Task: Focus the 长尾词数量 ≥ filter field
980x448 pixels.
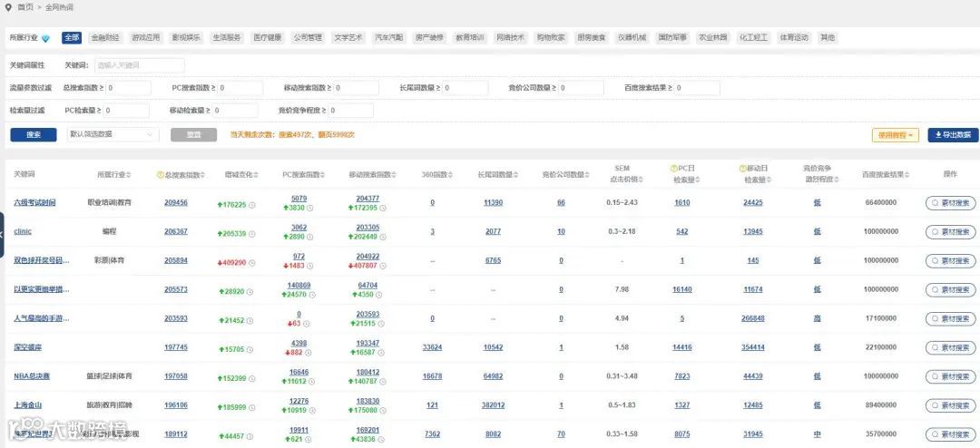Action: [x=465, y=88]
